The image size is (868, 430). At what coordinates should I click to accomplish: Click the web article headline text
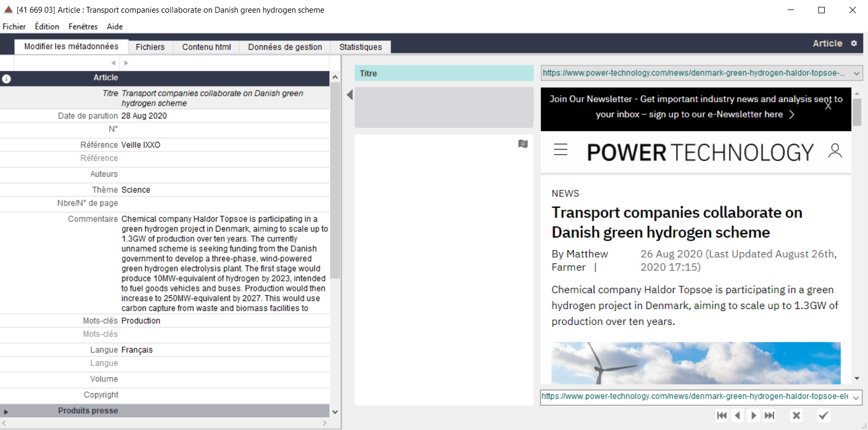677,222
